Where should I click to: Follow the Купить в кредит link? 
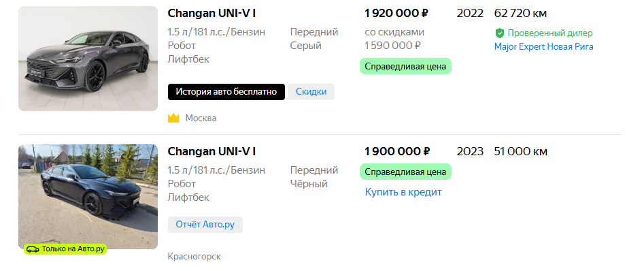[403, 192]
